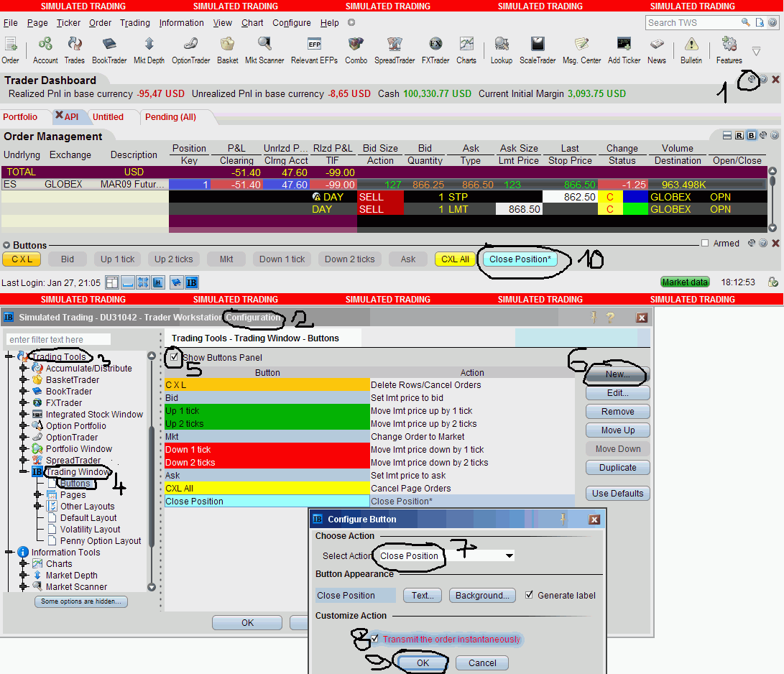Toggle the Show Buttons Panel checkbox

(x=173, y=357)
